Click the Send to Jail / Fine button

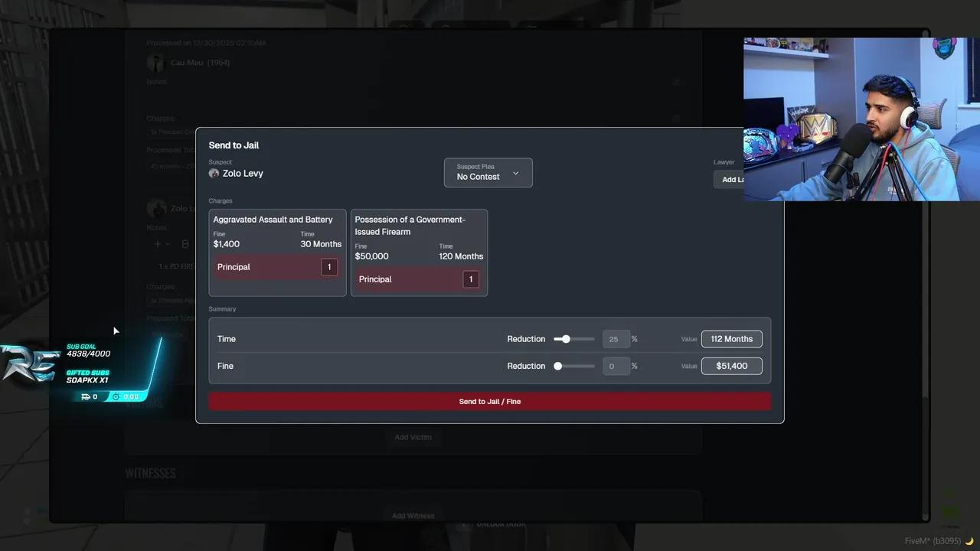pos(490,401)
